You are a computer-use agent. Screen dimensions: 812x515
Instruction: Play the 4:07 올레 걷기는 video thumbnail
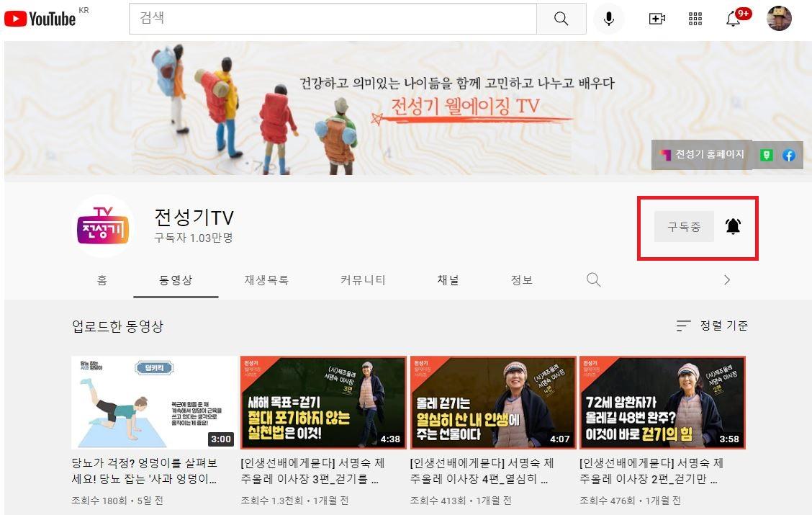(x=493, y=402)
